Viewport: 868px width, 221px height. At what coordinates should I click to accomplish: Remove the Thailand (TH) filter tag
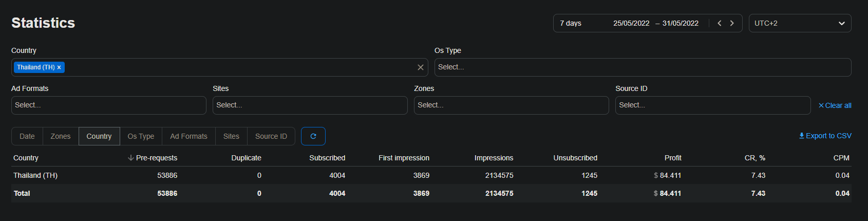[59, 67]
